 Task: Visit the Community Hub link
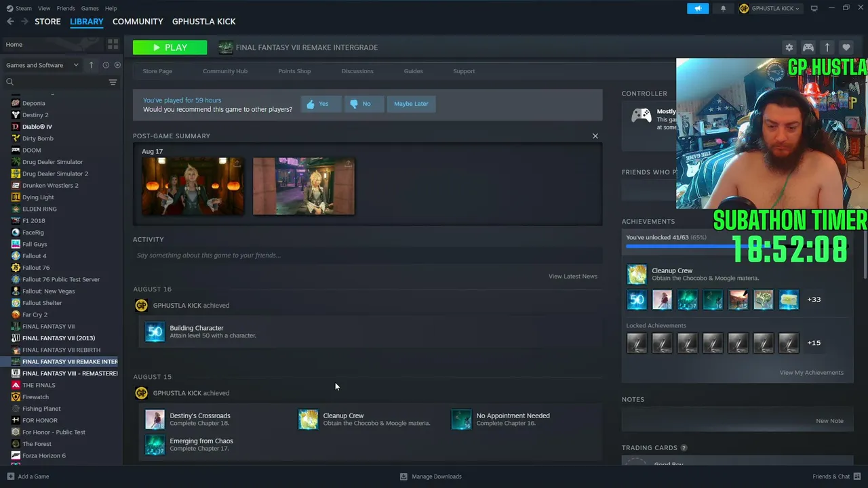coord(225,71)
